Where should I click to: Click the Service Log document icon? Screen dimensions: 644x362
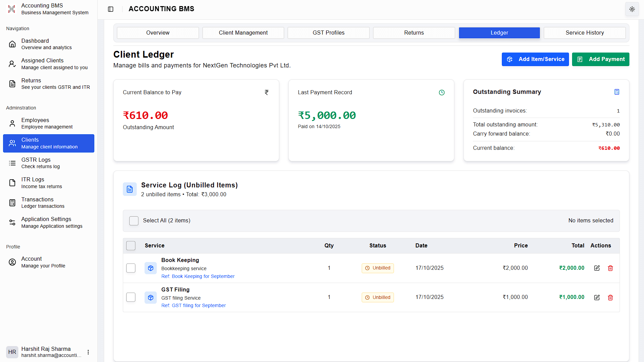tap(130, 189)
